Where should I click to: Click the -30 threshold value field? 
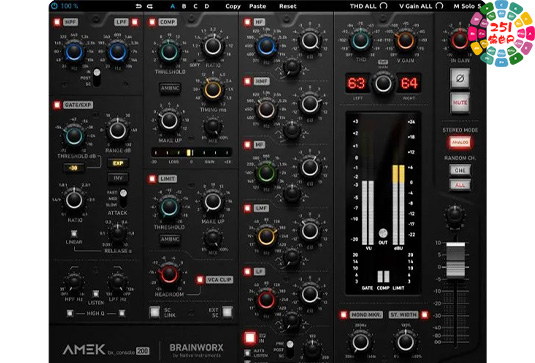click(74, 168)
